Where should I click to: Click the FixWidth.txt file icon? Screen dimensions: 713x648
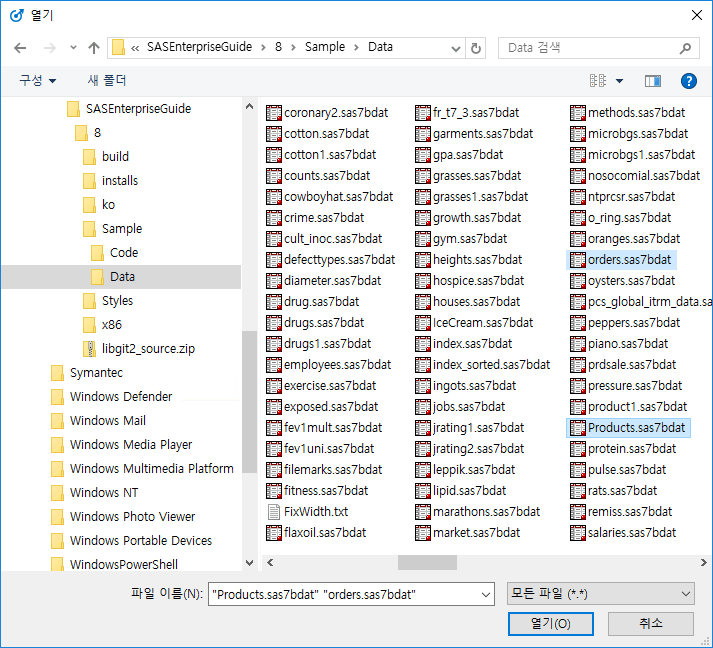tap(274, 512)
